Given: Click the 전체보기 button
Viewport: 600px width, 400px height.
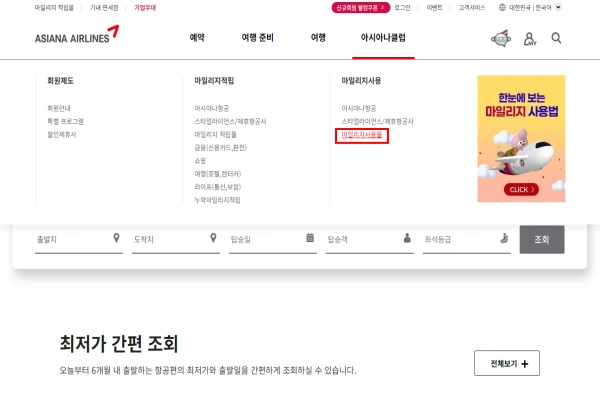Looking at the screenshot, I should click(x=507, y=363).
